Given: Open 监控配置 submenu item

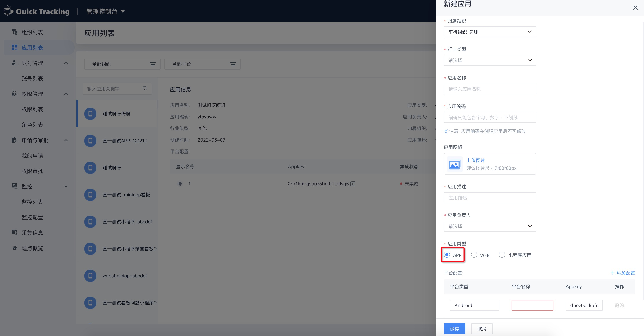Looking at the screenshot, I should click(32, 217).
